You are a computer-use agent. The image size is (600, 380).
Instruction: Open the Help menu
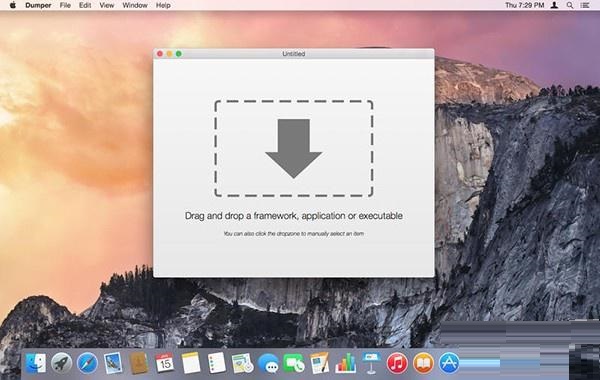click(163, 5)
